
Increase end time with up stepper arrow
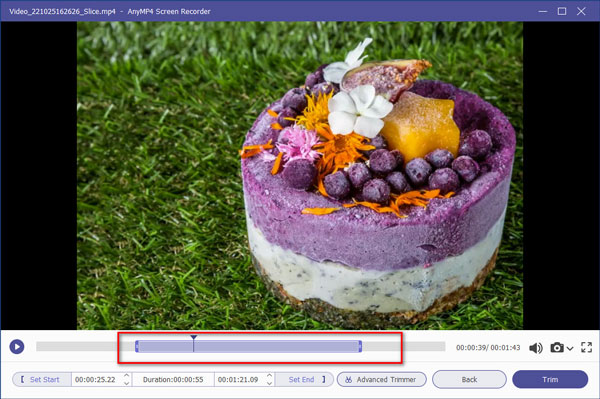pos(269,376)
